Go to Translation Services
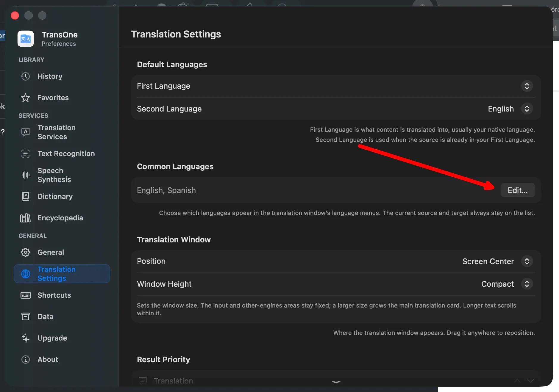559x392 pixels. point(62,132)
